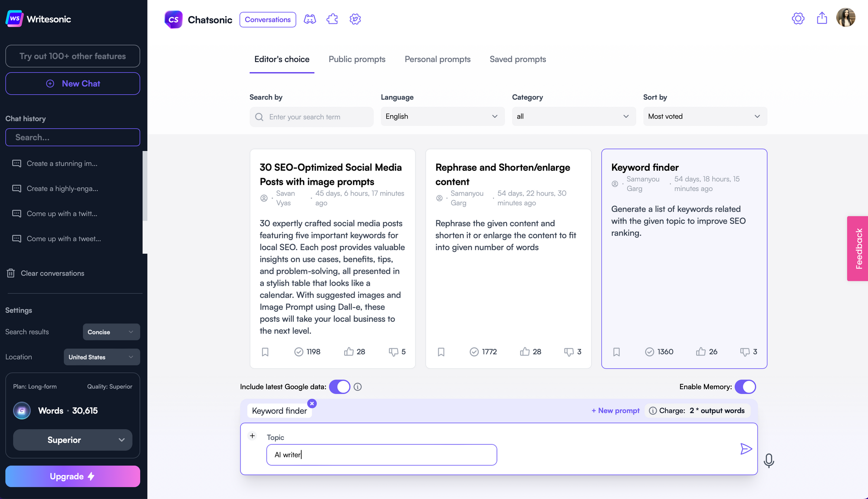
Task: Click the bookmark icon on SEO Social Media card
Action: [x=265, y=352]
